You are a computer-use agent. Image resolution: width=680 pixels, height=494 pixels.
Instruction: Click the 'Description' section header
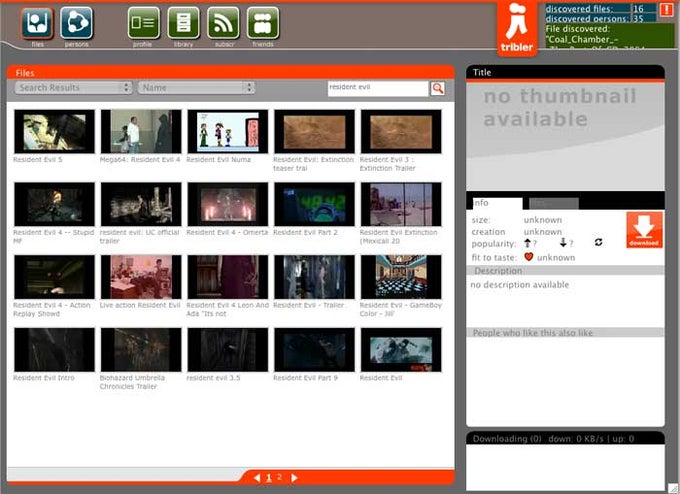(x=565, y=271)
